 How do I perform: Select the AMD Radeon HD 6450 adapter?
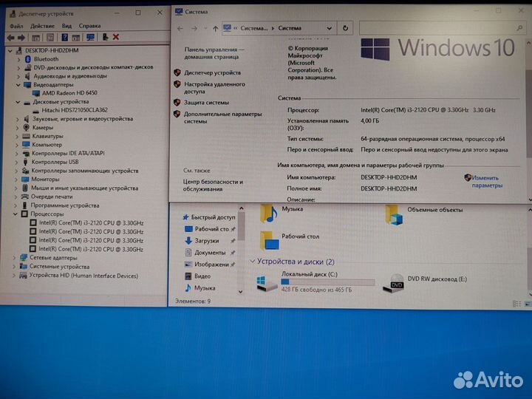(x=69, y=92)
